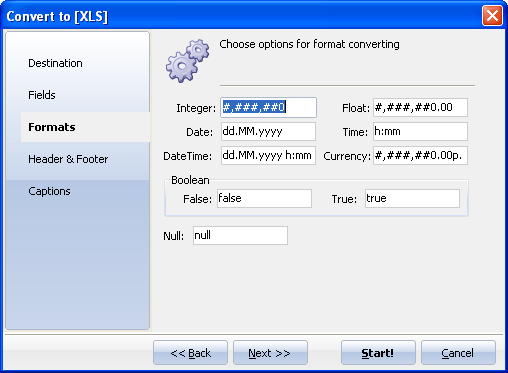Close the Convert to [XLS] dialog
508x373 pixels.
[x=492, y=15]
